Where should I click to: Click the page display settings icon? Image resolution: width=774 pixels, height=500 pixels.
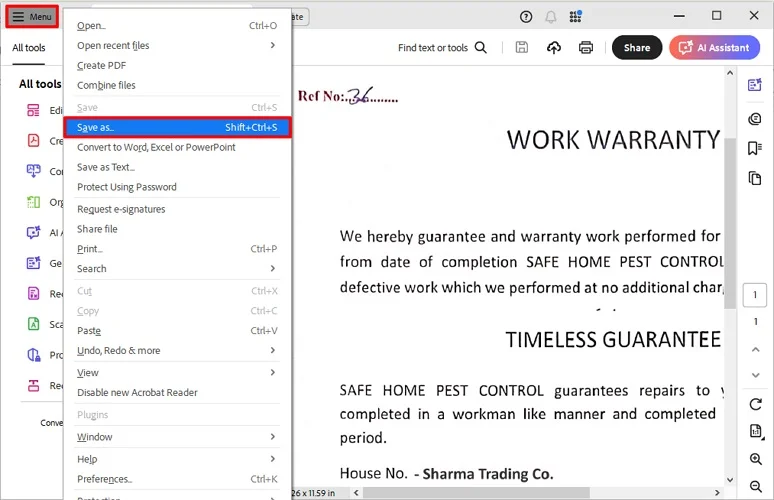click(756, 431)
